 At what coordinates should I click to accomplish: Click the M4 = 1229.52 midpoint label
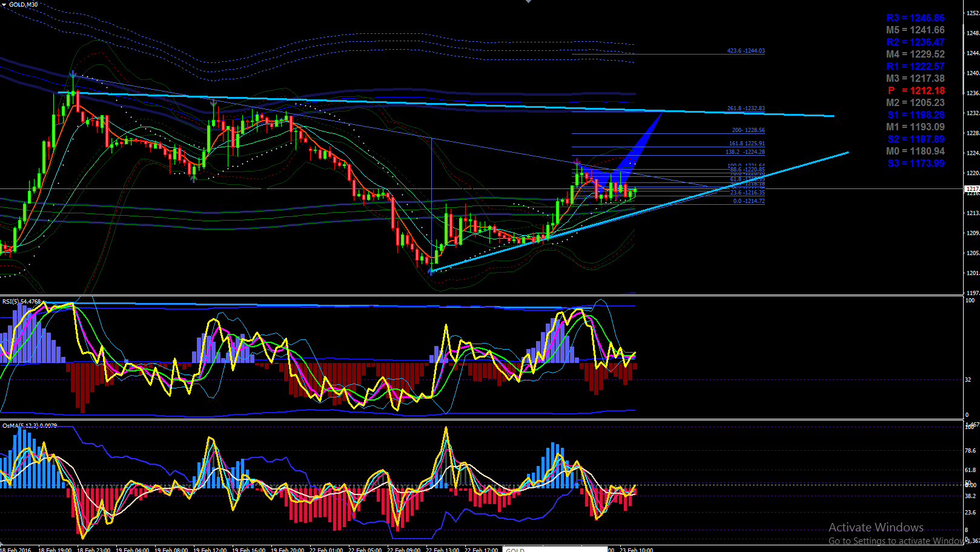915,55
